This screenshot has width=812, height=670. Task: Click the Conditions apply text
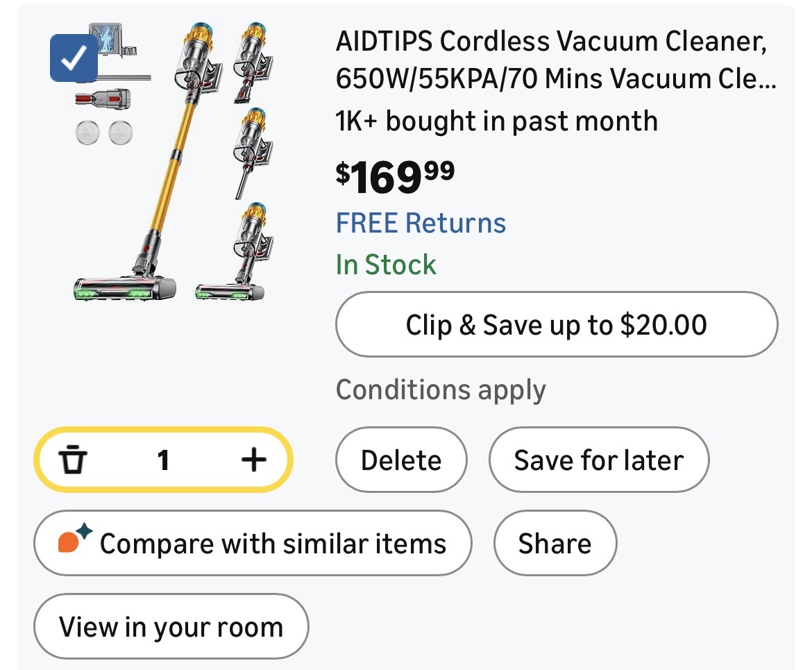coord(441,390)
